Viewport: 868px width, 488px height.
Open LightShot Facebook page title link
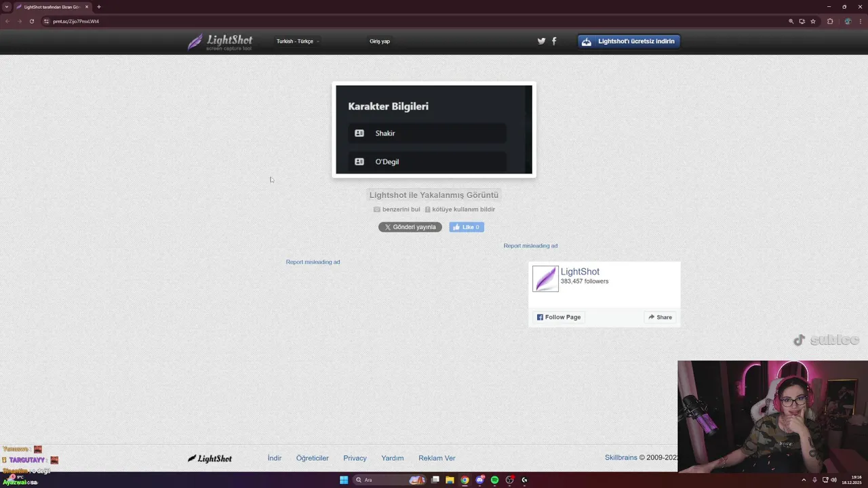[x=580, y=272]
